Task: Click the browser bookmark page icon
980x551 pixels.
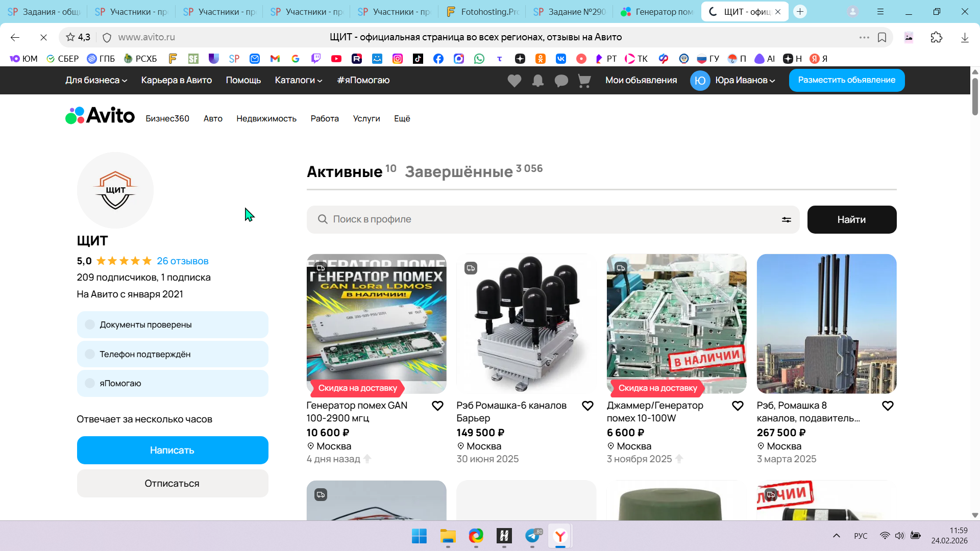Action: 882,37
